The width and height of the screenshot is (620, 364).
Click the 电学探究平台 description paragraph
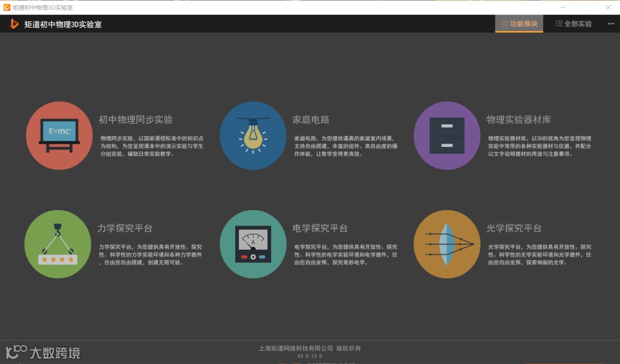point(346,254)
